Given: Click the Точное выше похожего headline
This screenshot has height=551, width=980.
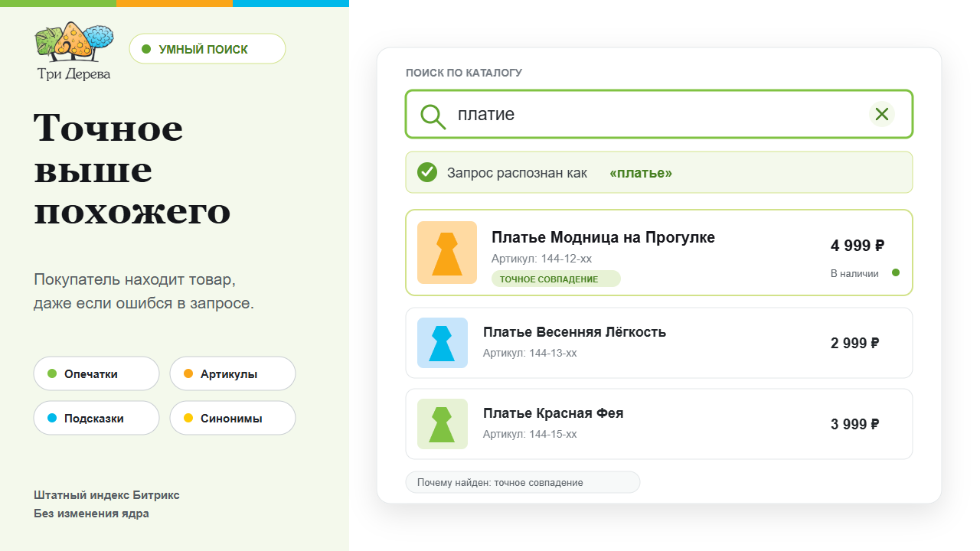Looking at the screenshot, I should (x=132, y=169).
